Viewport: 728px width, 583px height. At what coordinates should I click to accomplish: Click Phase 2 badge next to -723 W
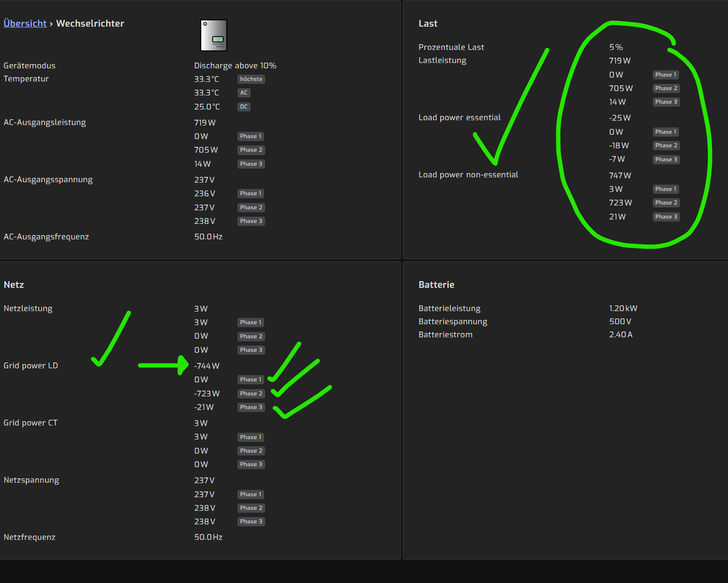pyautogui.click(x=251, y=394)
